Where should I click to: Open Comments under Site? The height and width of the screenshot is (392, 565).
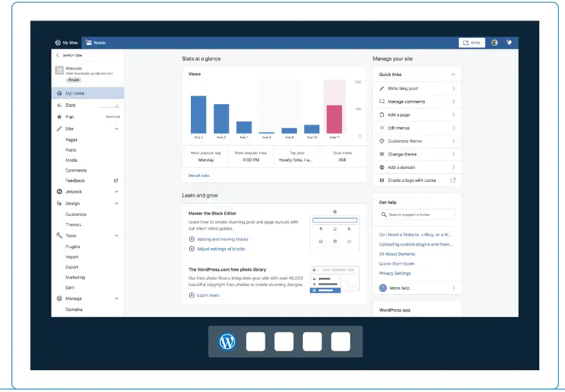coord(76,170)
